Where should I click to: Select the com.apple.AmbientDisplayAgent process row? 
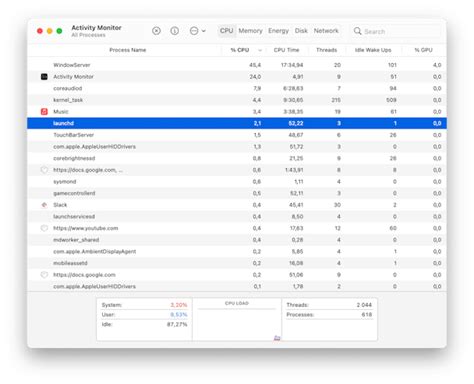click(x=237, y=252)
